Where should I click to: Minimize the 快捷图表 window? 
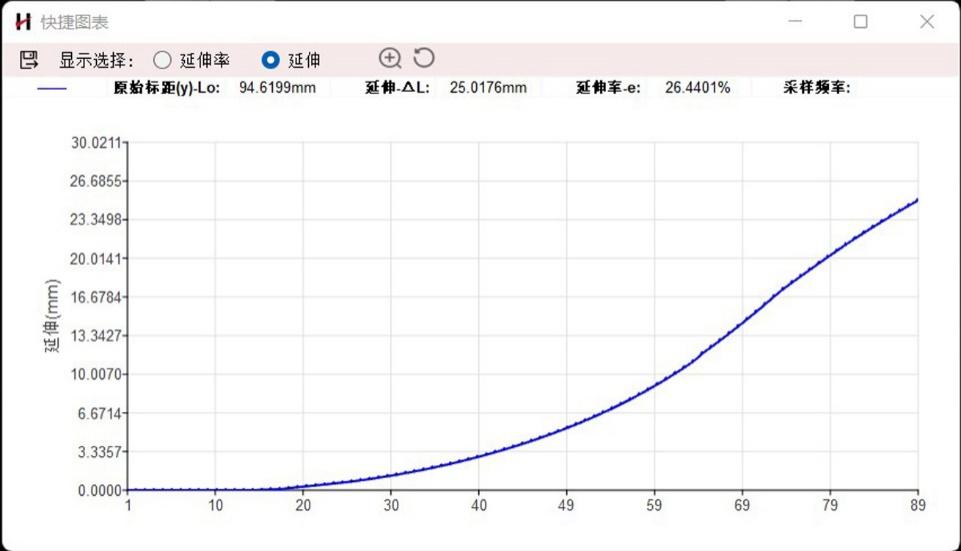point(796,22)
